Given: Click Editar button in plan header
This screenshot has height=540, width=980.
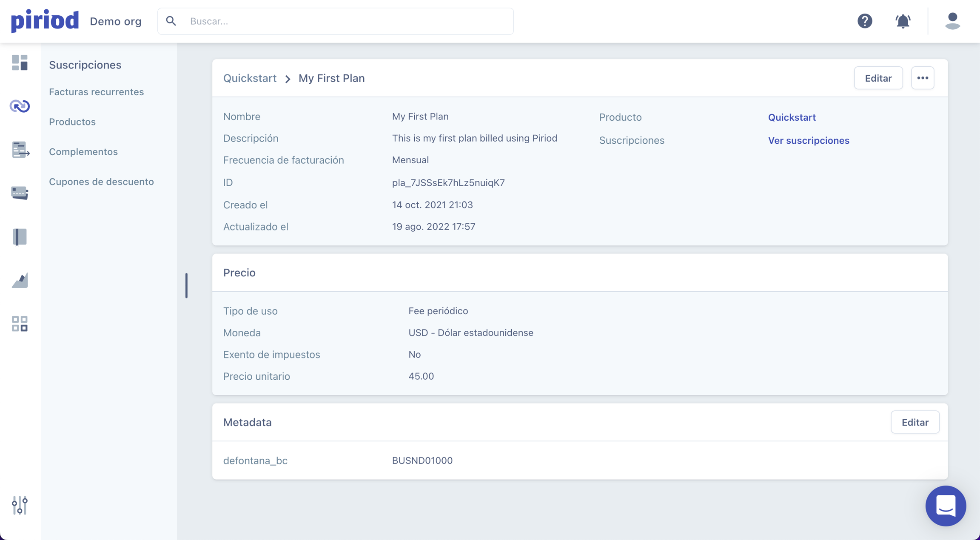Looking at the screenshot, I should coord(878,78).
